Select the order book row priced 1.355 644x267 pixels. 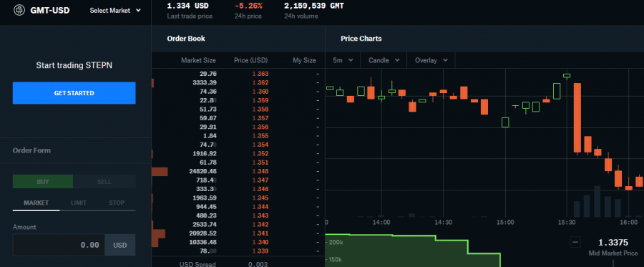coord(238,136)
